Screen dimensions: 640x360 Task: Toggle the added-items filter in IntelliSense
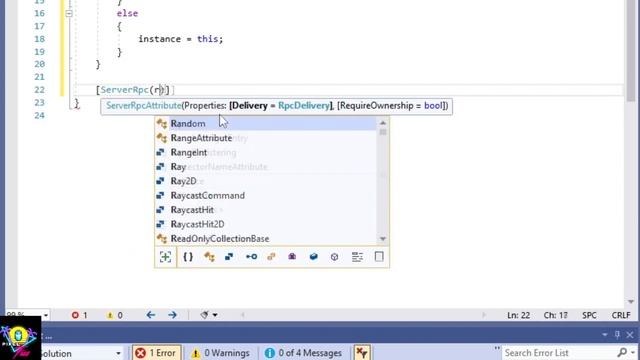click(x=165, y=257)
